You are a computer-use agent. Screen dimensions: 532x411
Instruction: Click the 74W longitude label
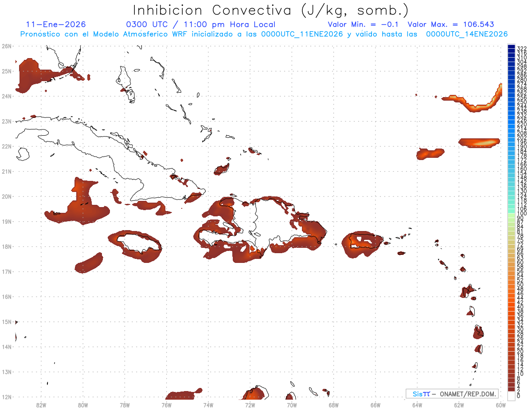coord(208,405)
